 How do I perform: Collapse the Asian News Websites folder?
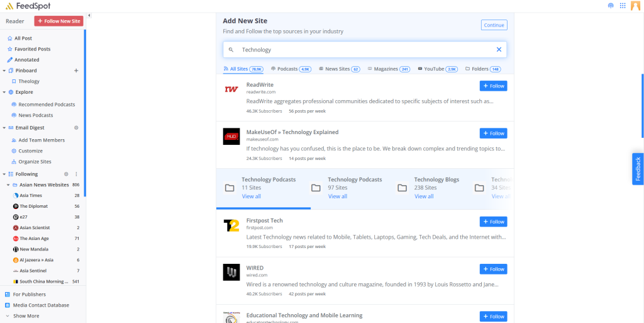[8, 185]
